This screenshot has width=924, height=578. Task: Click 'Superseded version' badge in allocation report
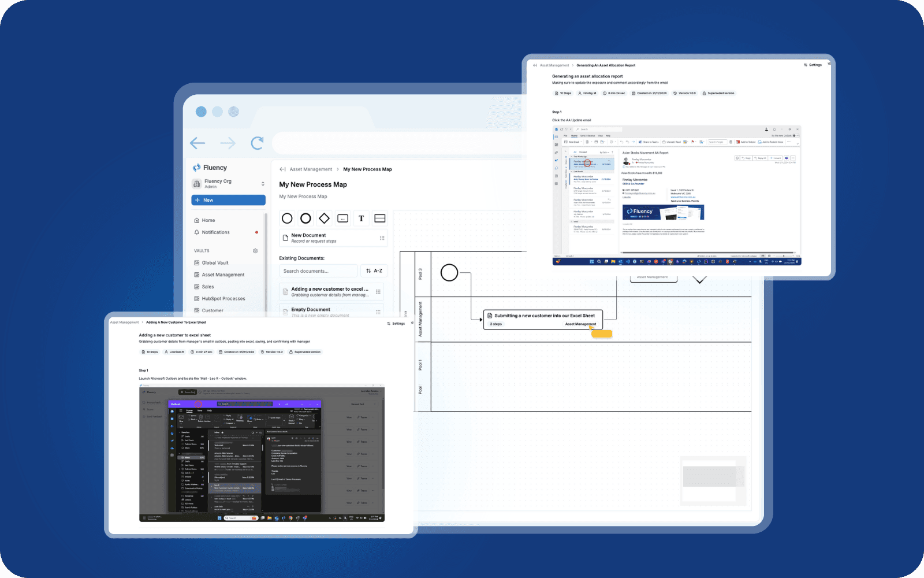[718, 93]
